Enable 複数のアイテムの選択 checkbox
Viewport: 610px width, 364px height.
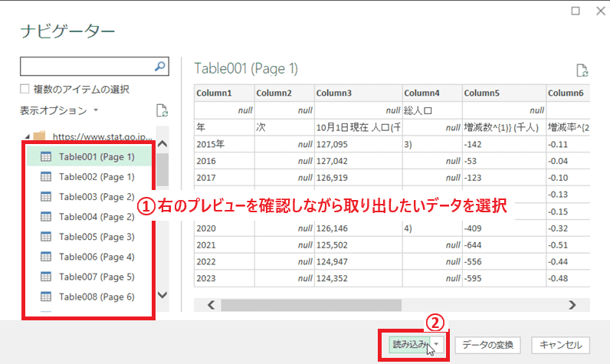pos(25,90)
